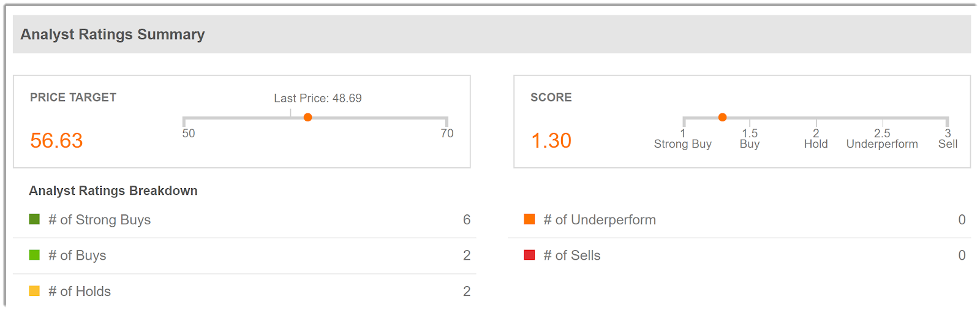Click the orange price target slider dot

coord(308,118)
